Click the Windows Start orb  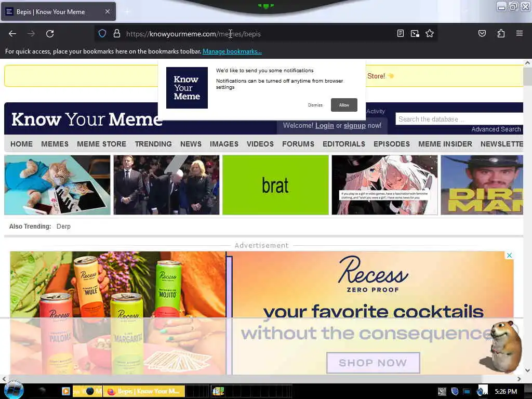pyautogui.click(x=13, y=390)
